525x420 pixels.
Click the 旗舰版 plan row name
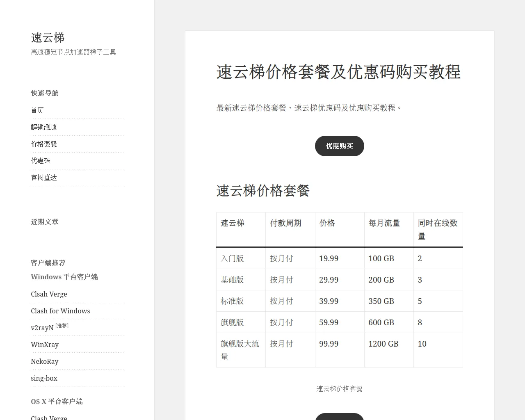(232, 322)
